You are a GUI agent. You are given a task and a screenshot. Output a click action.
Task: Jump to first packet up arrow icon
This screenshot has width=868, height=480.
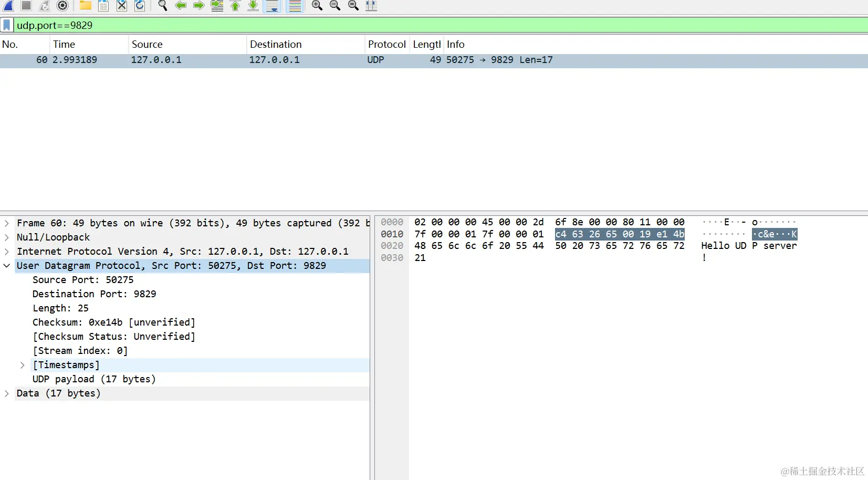point(235,5)
